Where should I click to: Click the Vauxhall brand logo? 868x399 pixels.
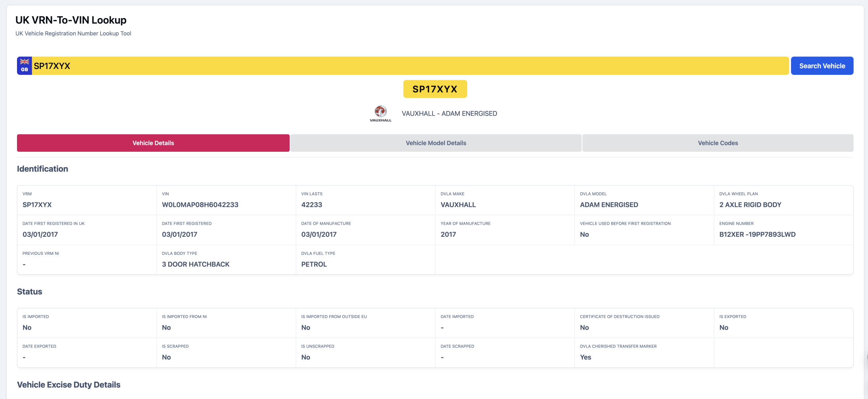coord(380,113)
